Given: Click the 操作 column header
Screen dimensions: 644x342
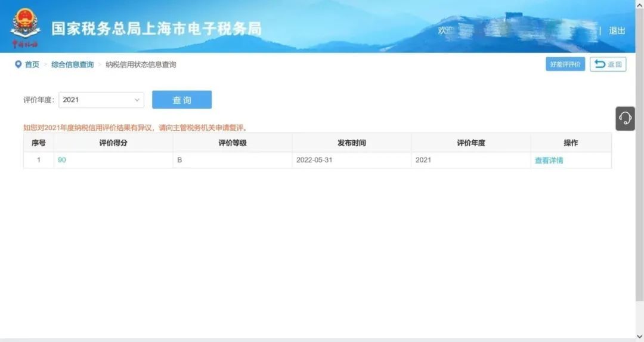Looking at the screenshot, I should [x=571, y=143].
